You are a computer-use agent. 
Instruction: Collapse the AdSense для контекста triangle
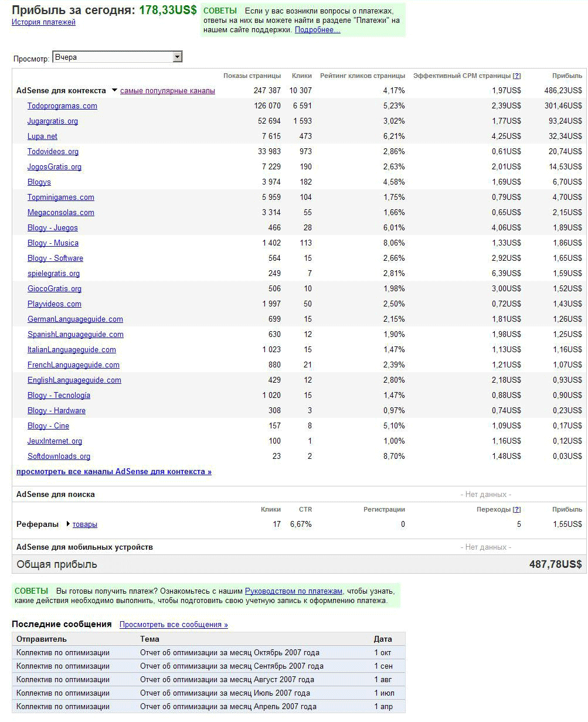[x=114, y=91]
